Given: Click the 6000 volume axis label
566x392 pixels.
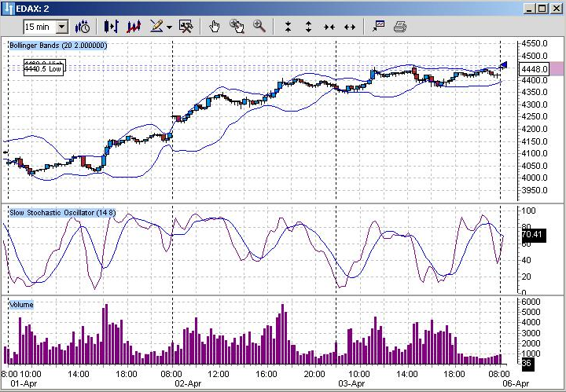Looking at the screenshot, I should [531, 302].
